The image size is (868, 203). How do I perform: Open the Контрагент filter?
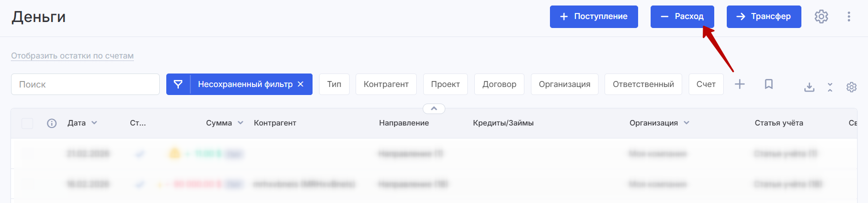[x=386, y=84]
